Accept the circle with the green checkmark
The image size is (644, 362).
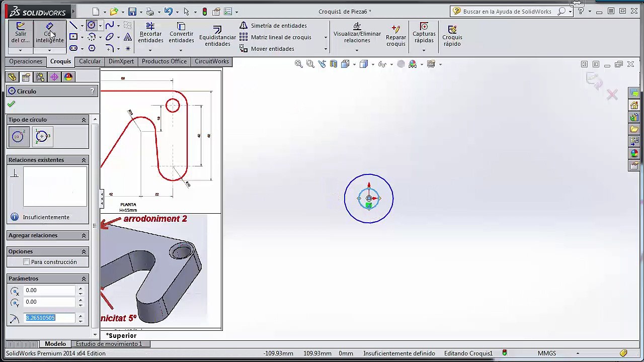pos(11,104)
